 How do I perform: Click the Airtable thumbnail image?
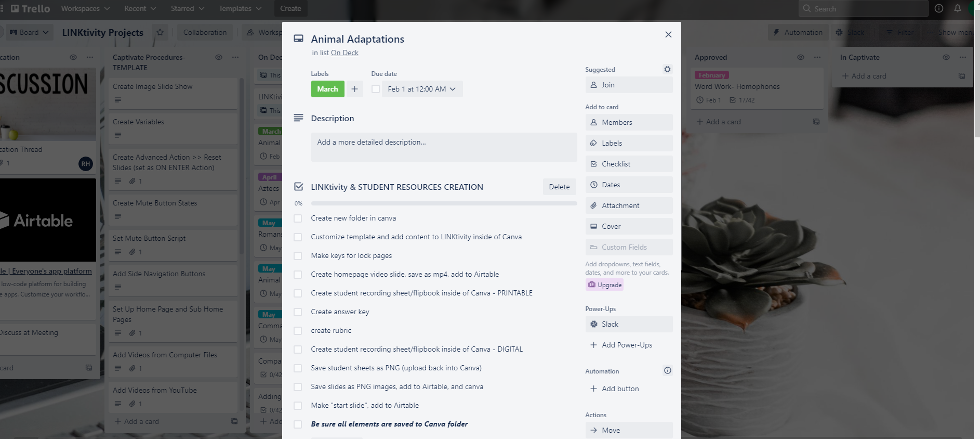(48, 220)
